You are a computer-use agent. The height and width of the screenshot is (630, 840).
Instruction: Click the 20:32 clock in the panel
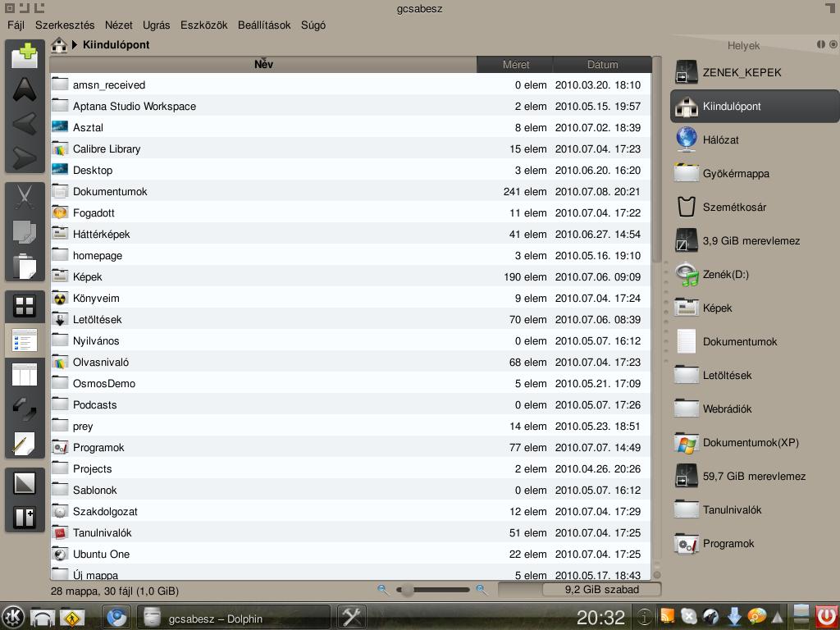(600, 617)
